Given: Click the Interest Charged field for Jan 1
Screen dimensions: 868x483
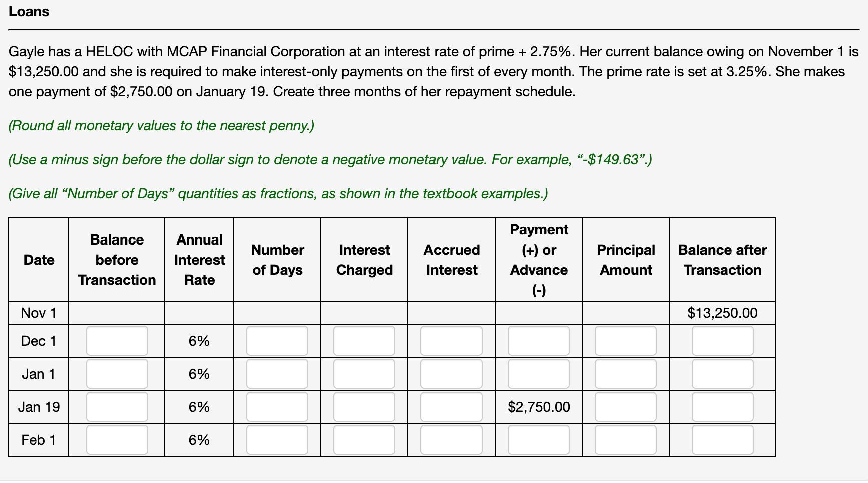Looking at the screenshot, I should (x=364, y=374).
